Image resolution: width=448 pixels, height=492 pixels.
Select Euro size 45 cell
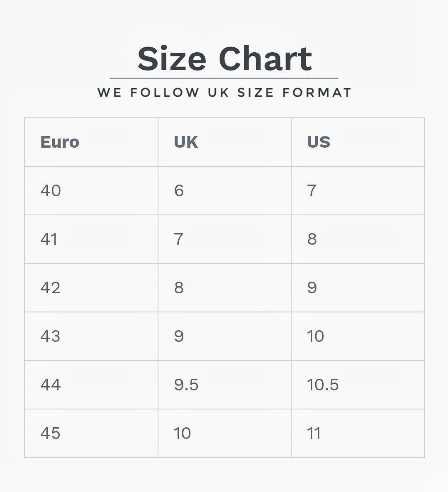pos(91,434)
